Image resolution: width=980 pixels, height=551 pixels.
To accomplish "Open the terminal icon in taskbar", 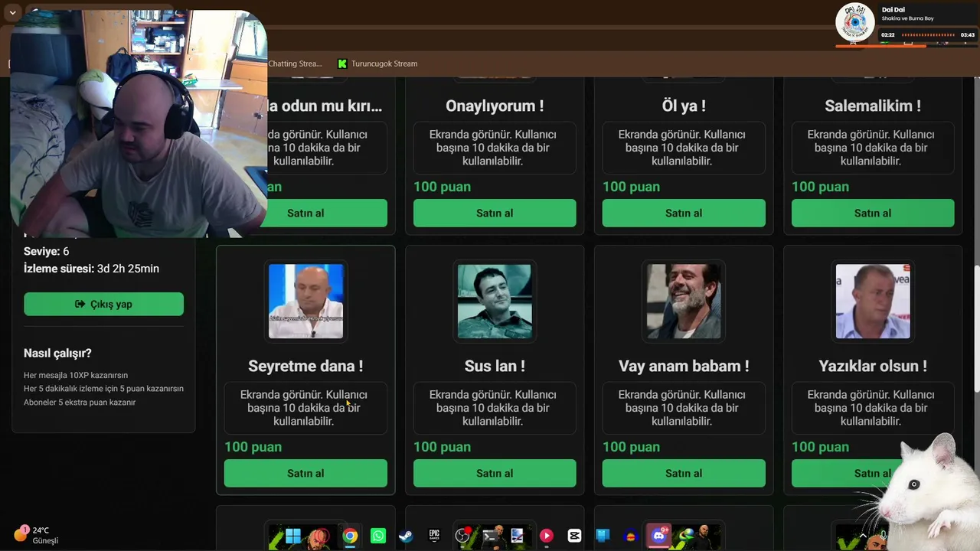I will 490,536.
